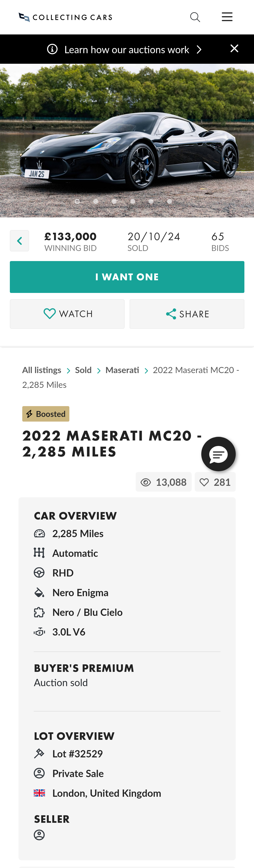Open the Maserati breadcrumb link
The image size is (254, 868).
tap(122, 370)
